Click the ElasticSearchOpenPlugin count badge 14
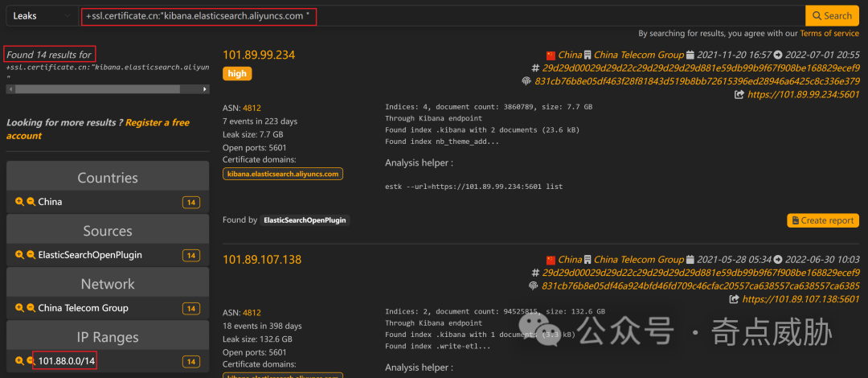Screen dimensions: 868x378 click(x=191, y=256)
